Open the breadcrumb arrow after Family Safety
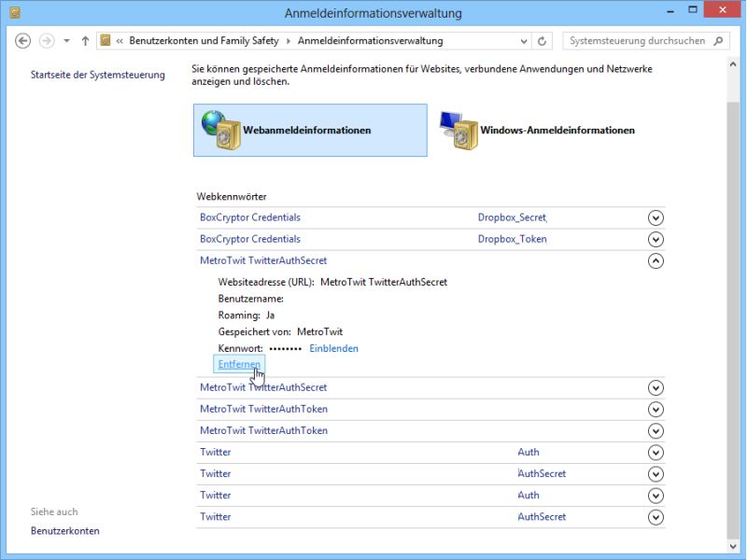Image resolution: width=747 pixels, height=560 pixels. tap(289, 41)
